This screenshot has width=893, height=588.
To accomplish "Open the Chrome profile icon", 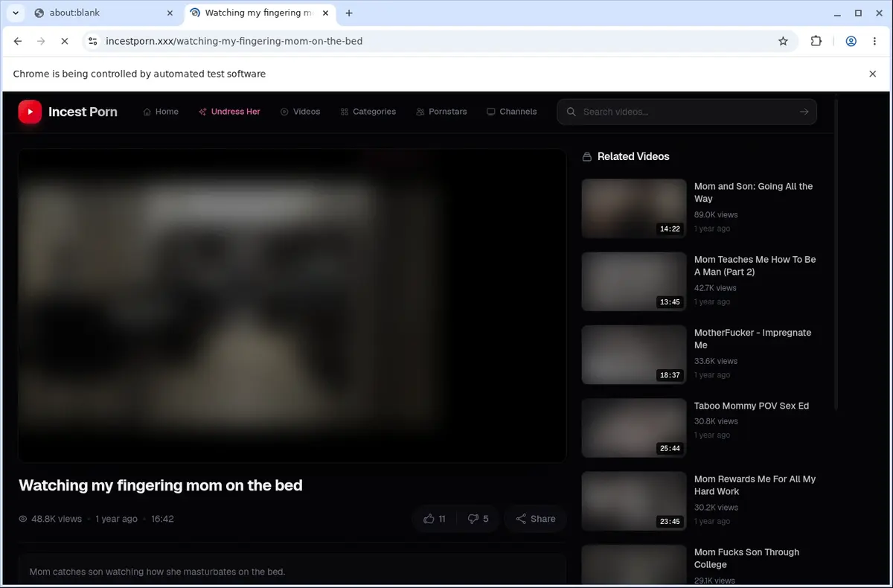I will pyautogui.click(x=851, y=42).
